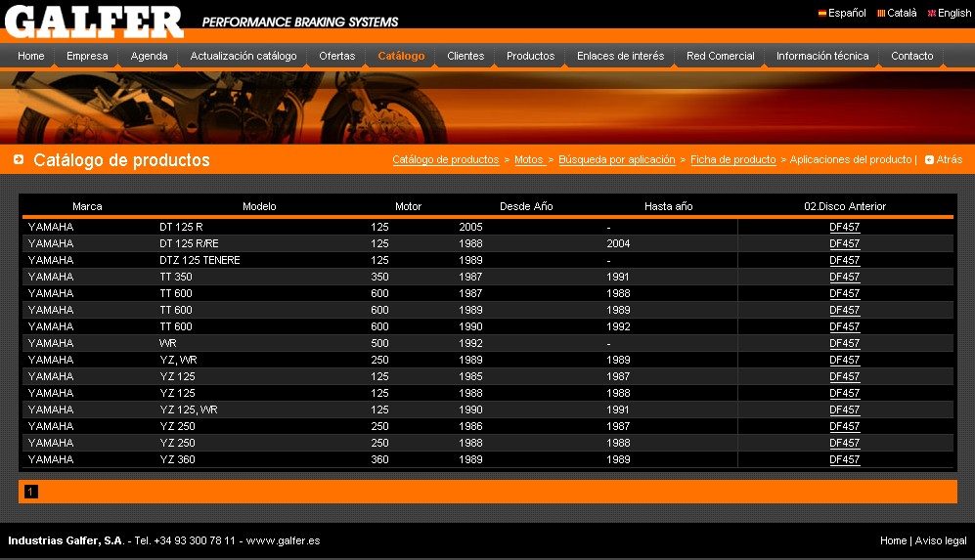
Task: Open the Contacto menu item
Action: (x=912, y=56)
